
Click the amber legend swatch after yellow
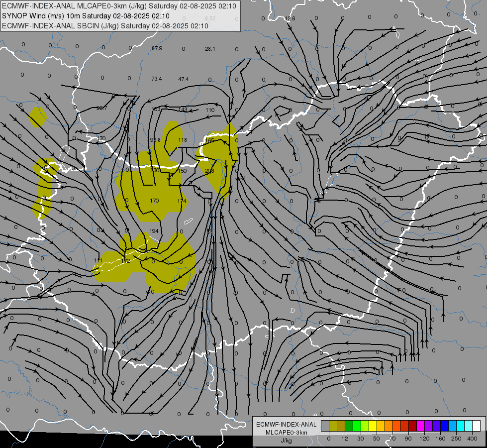point(381,426)
